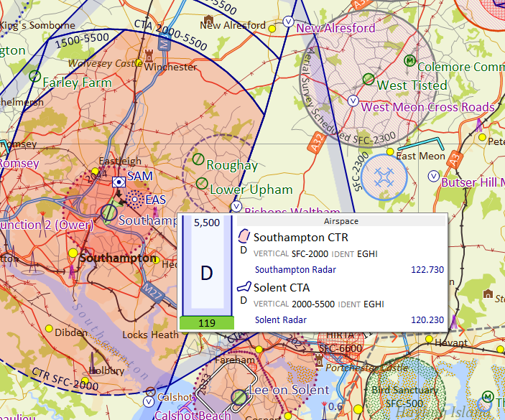Select the Portchester Castle symbol
The width and height of the screenshot is (505, 420).
point(319,361)
